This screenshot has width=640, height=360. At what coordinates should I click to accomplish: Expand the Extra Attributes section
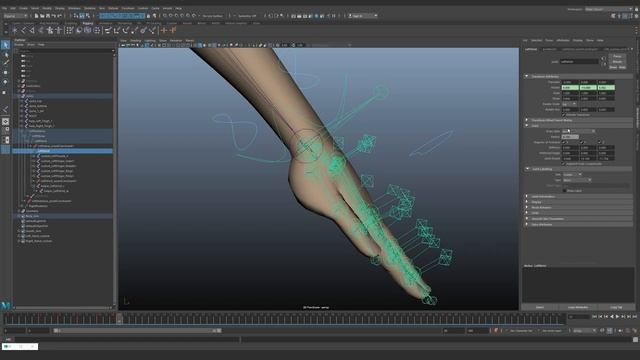point(527,224)
